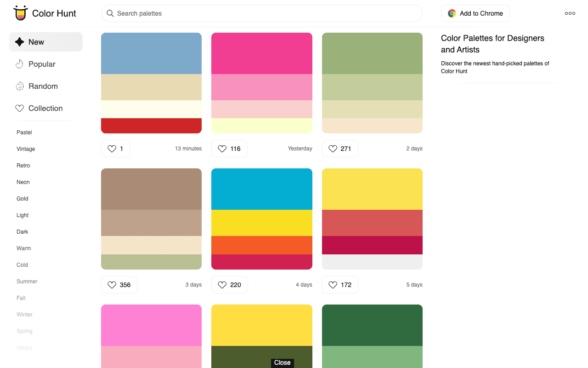
Task: Toggle the like heart showing 271
Action: point(333,149)
